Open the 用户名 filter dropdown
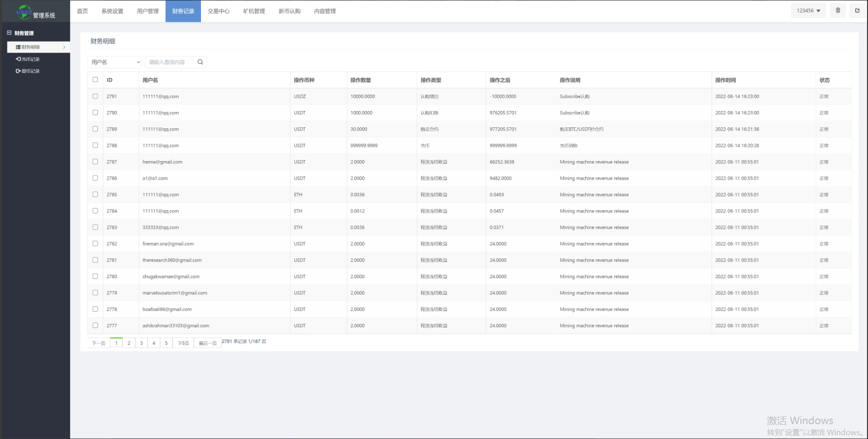 (115, 62)
